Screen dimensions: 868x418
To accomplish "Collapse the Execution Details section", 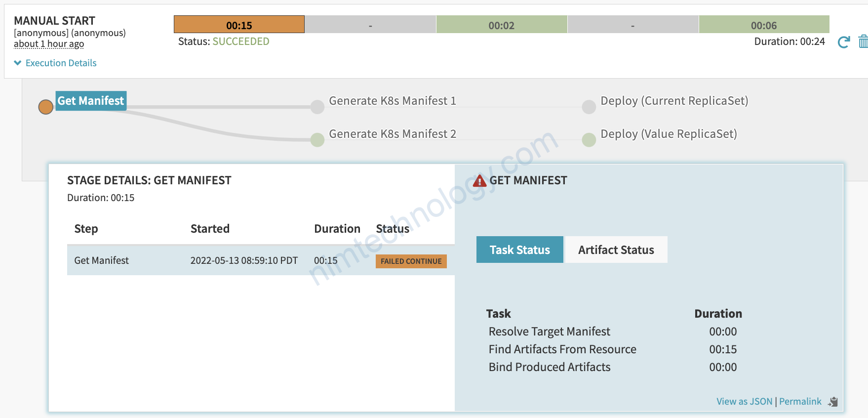I will (x=55, y=63).
